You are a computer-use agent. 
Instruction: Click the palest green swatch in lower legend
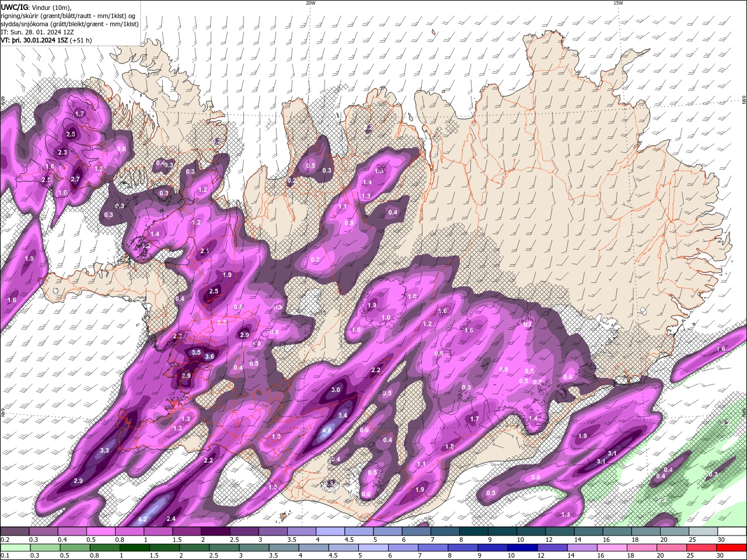[15, 548]
